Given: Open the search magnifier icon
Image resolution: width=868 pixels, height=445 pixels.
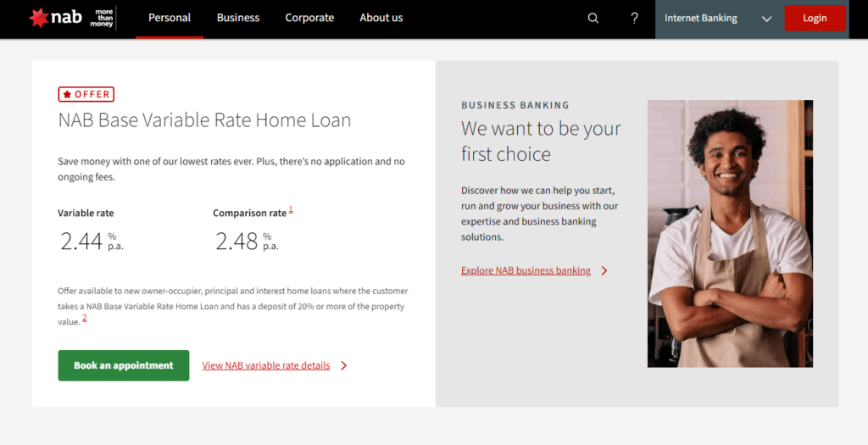Looking at the screenshot, I should (593, 19).
